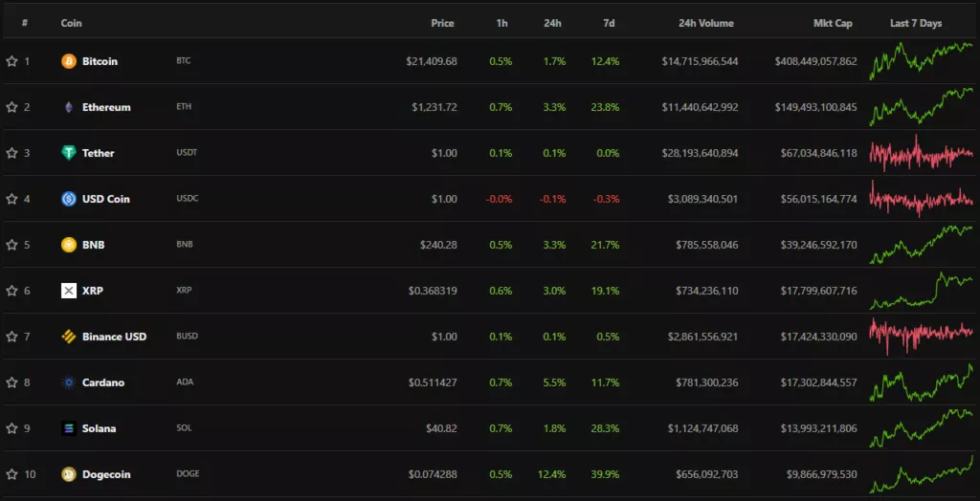Star Dogecoin as a favorite
This screenshot has height=501, width=980.
tap(11, 474)
